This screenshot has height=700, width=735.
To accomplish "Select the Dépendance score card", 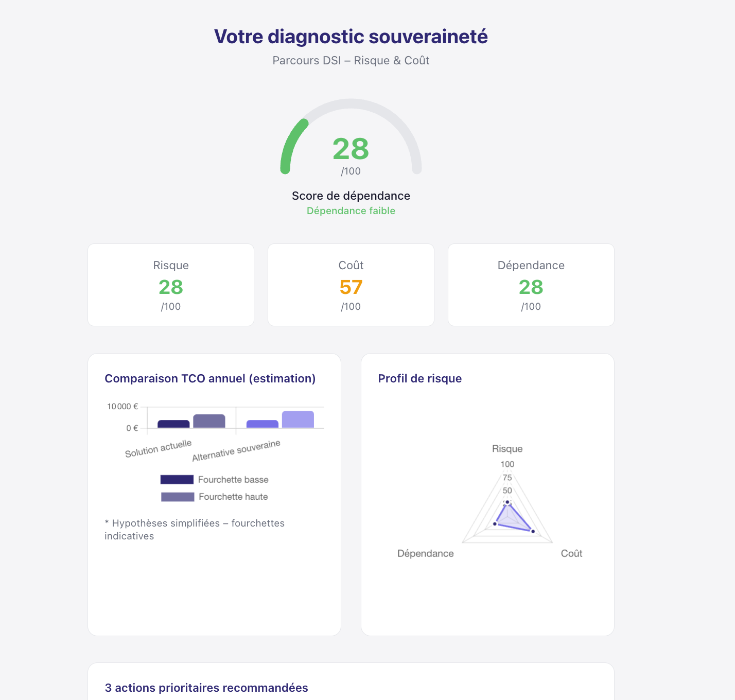I will tap(531, 285).
